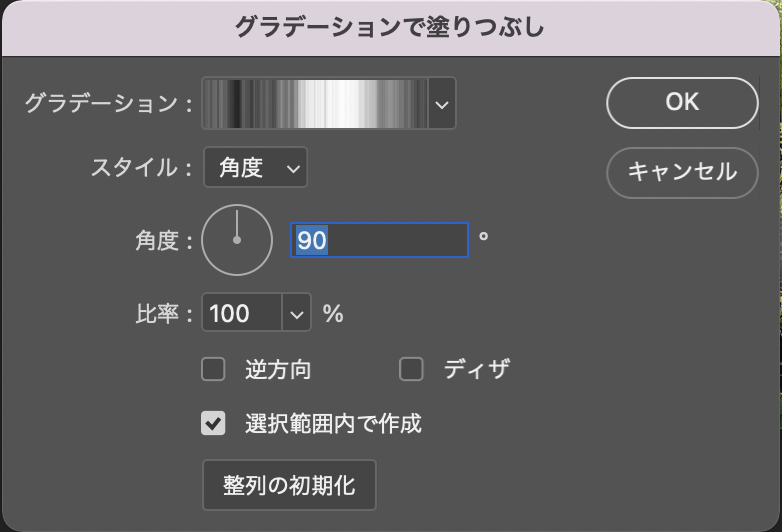Confirm the dialog with OK
The width and height of the screenshot is (782, 532).
click(682, 102)
